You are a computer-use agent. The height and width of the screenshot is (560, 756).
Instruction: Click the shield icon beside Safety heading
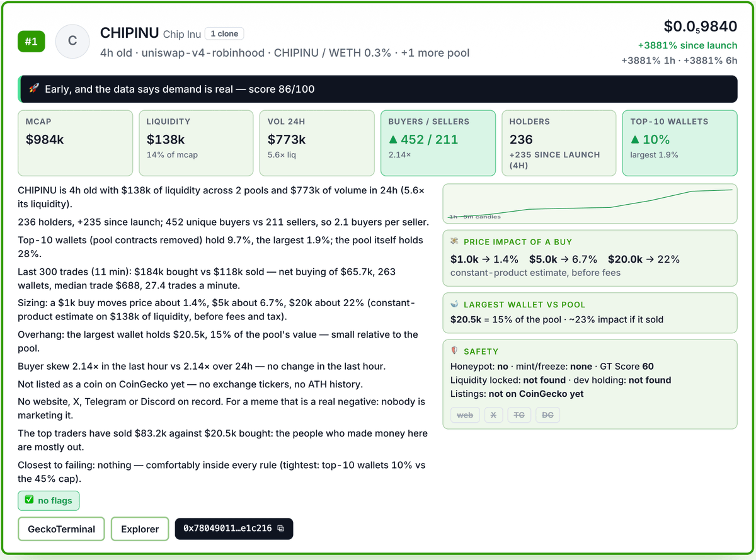coord(454,351)
